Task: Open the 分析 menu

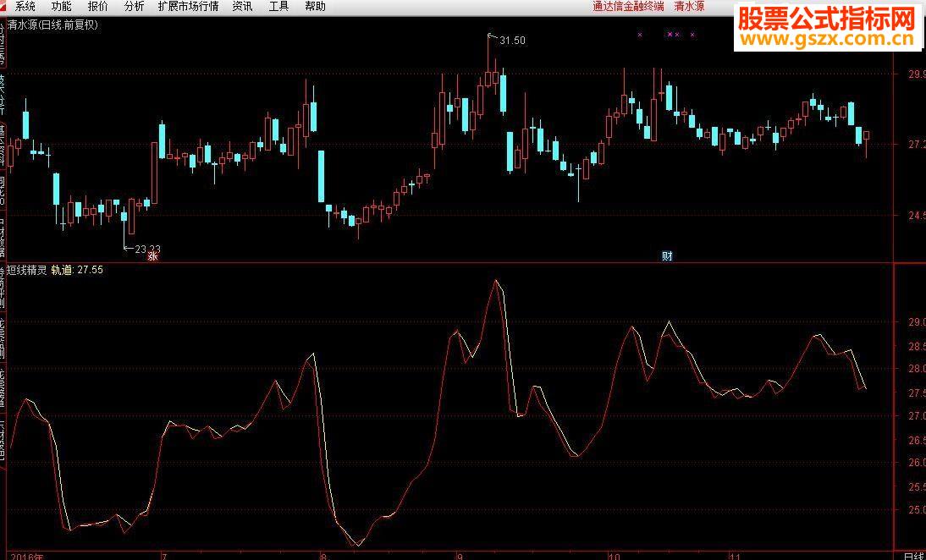Action: tap(134, 7)
